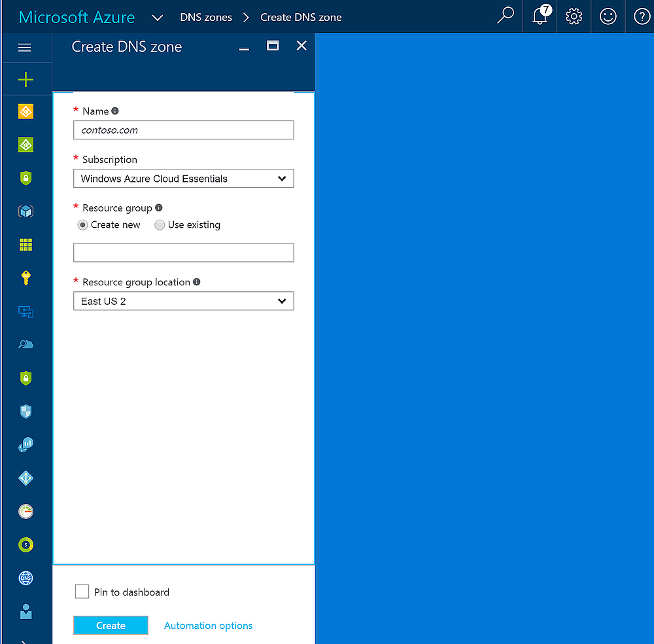Open the resource groups cube icon
Screen dimensions: 654x644
tap(26, 211)
